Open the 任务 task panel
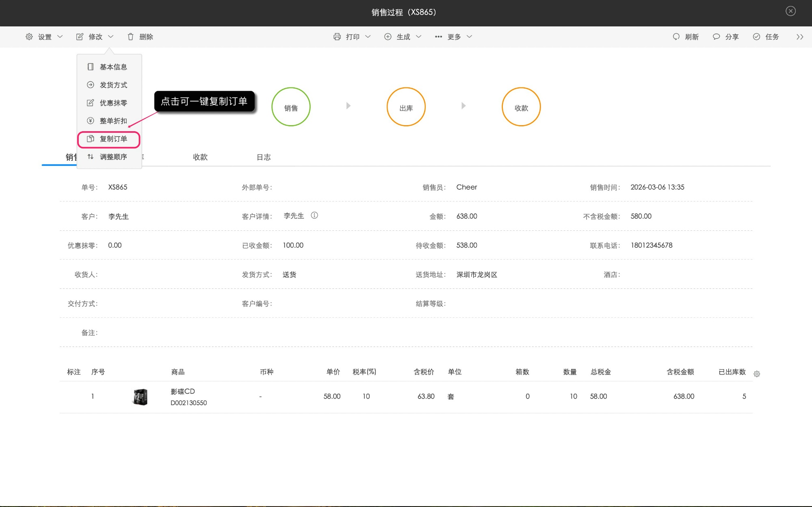The image size is (812, 507). [x=766, y=37]
